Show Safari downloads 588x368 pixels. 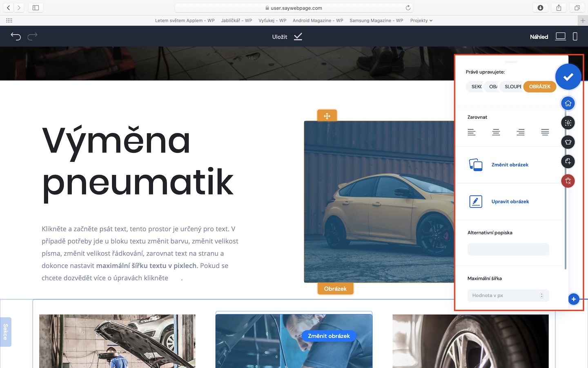pyautogui.click(x=540, y=8)
